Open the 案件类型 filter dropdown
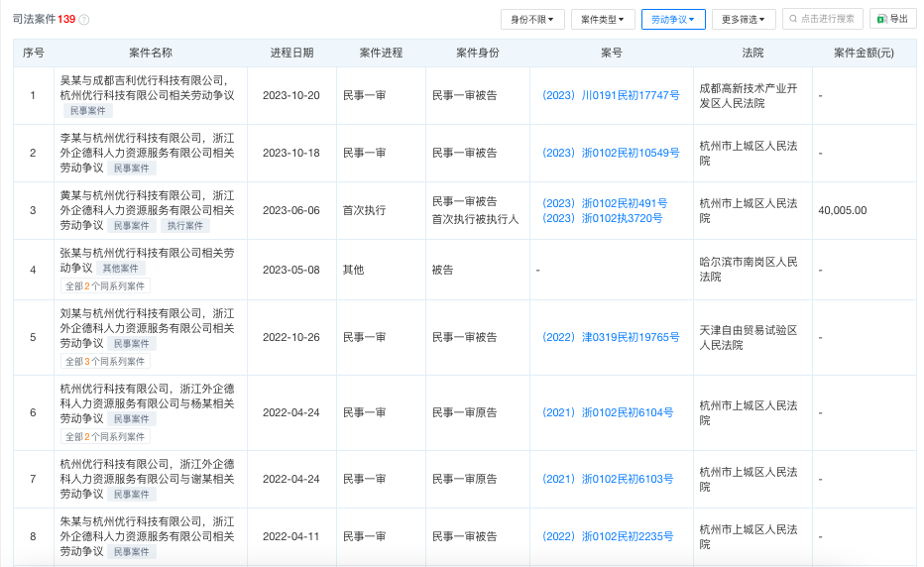The width and height of the screenshot is (924, 567). pos(603,20)
